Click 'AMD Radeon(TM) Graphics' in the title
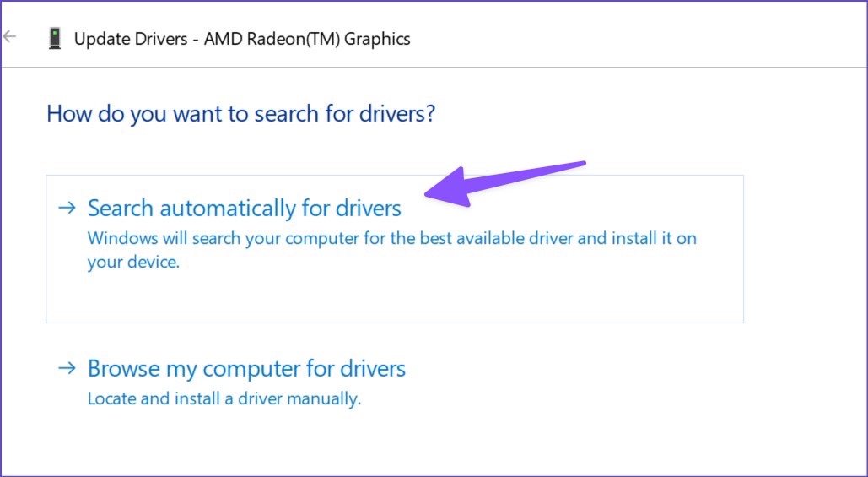The height and width of the screenshot is (477, 868). tap(307, 40)
